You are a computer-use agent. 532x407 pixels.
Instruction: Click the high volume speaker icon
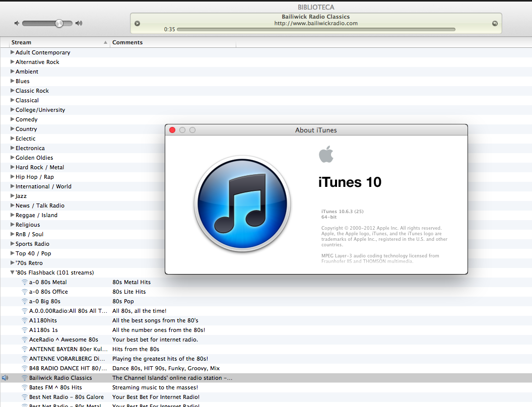tap(79, 23)
